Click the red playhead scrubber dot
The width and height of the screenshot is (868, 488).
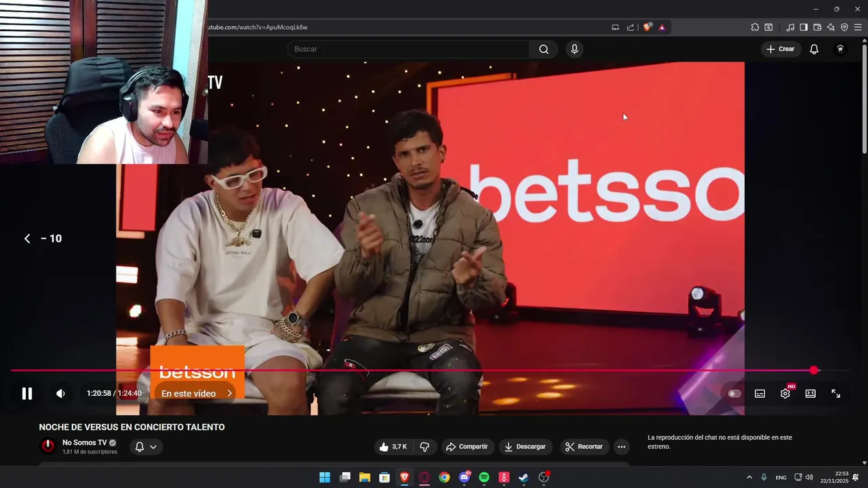point(814,370)
